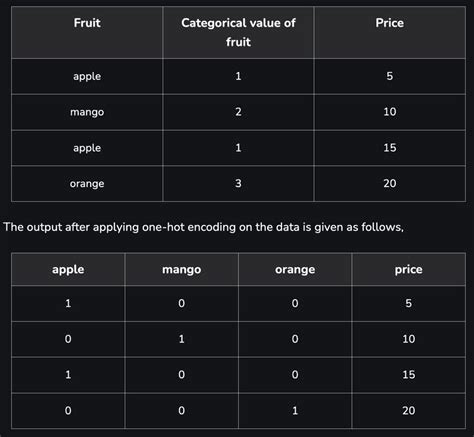This screenshot has height=437, width=474.
Task: Click the Fruit column header
Action: (x=87, y=23)
